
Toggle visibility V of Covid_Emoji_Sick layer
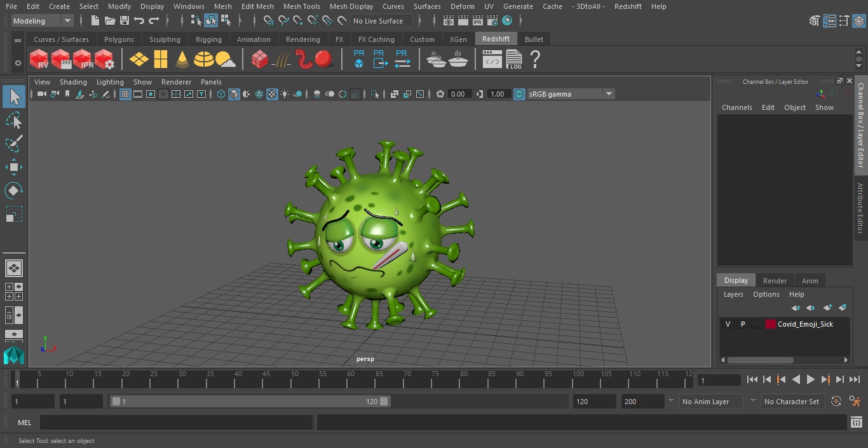click(728, 324)
